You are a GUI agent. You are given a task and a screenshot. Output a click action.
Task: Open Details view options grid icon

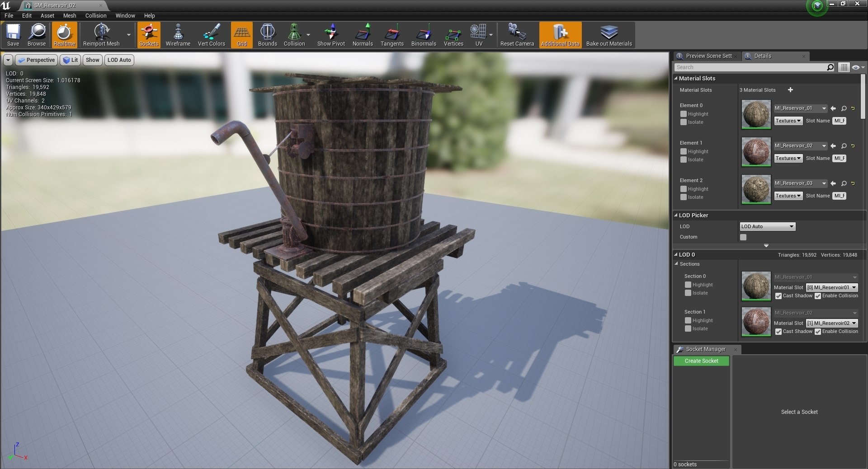pos(844,67)
